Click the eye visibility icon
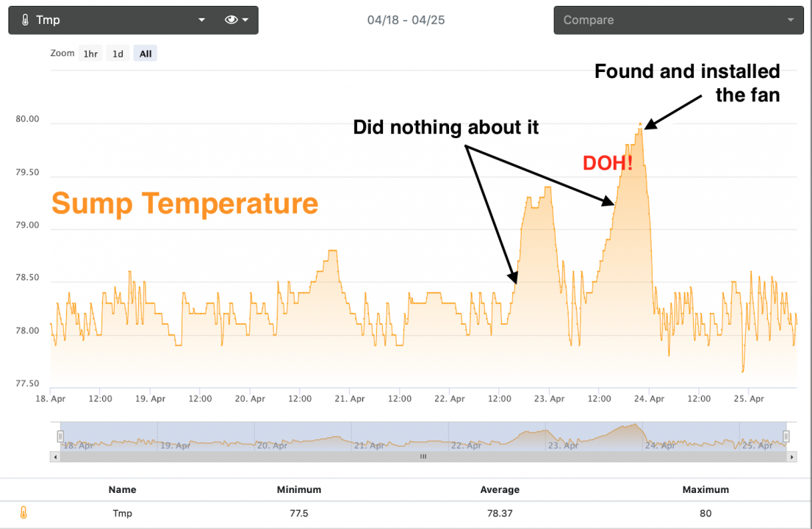 (231, 20)
